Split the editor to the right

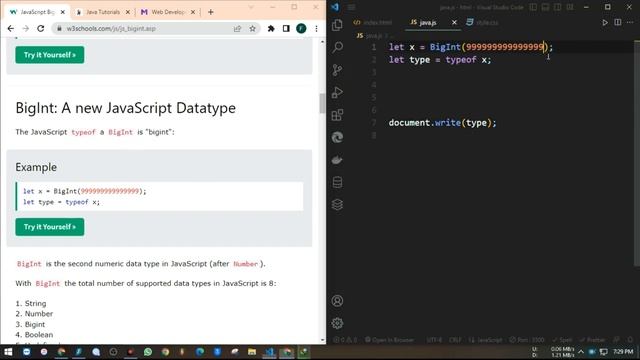click(618, 22)
